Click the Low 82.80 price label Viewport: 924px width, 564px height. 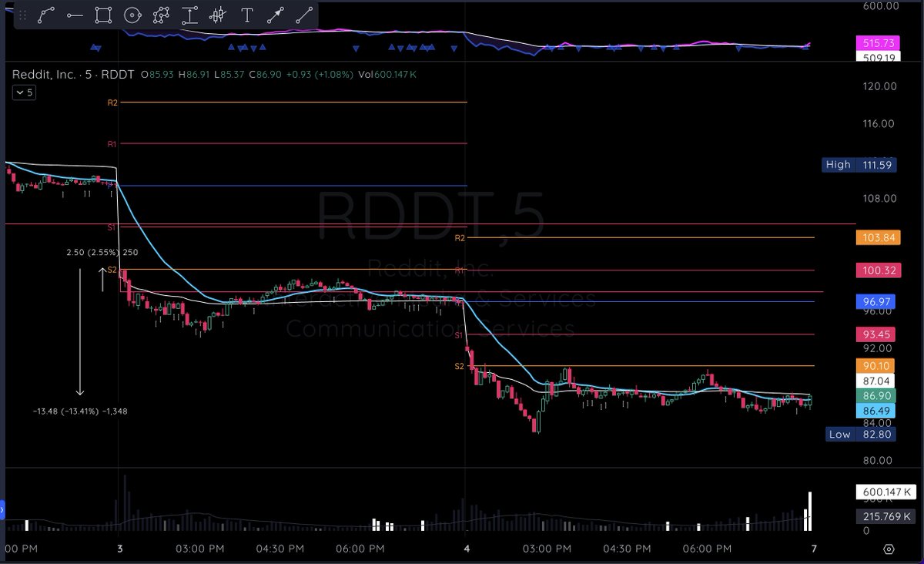point(859,434)
